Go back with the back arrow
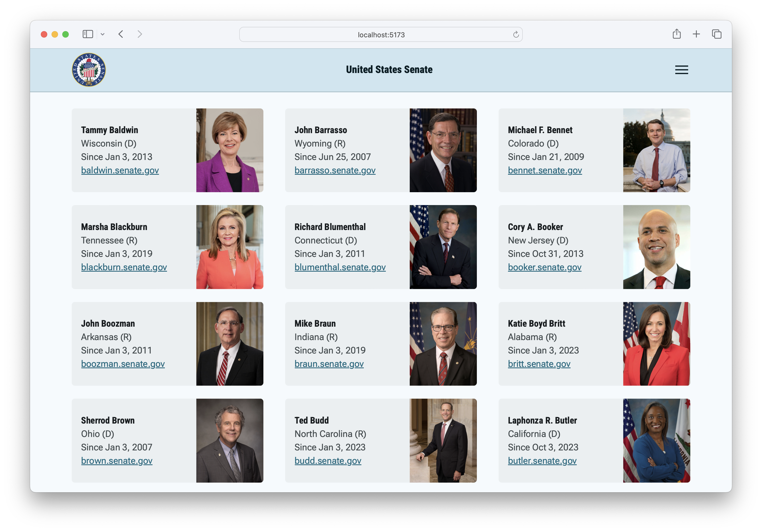This screenshot has width=762, height=532. pos(121,34)
